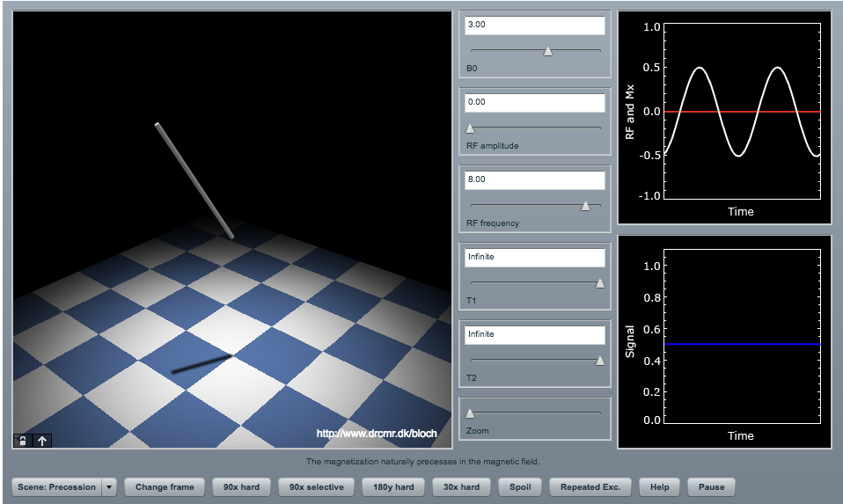The height and width of the screenshot is (504, 843).
Task: Click the B0 value input field
Action: [535, 26]
